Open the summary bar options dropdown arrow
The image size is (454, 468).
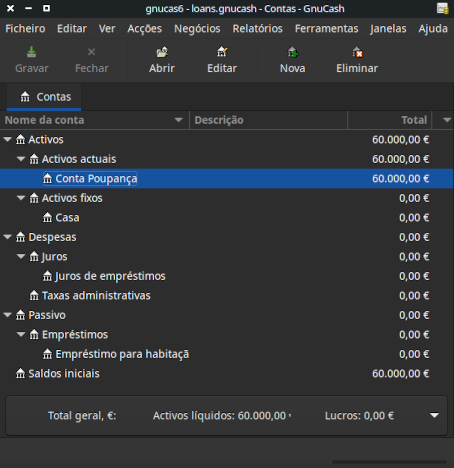pyautogui.click(x=434, y=415)
